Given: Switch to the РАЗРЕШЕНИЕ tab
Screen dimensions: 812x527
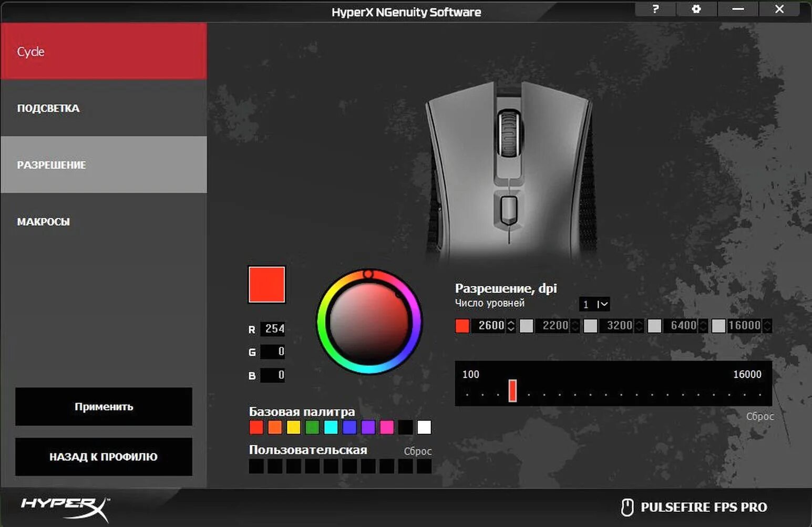Looking at the screenshot, I should click(x=104, y=165).
